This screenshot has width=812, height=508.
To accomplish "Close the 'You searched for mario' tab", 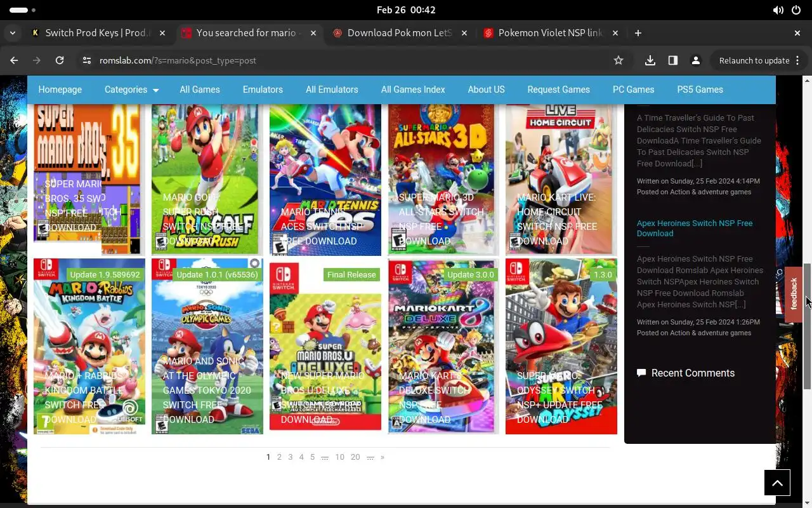I will (313, 33).
